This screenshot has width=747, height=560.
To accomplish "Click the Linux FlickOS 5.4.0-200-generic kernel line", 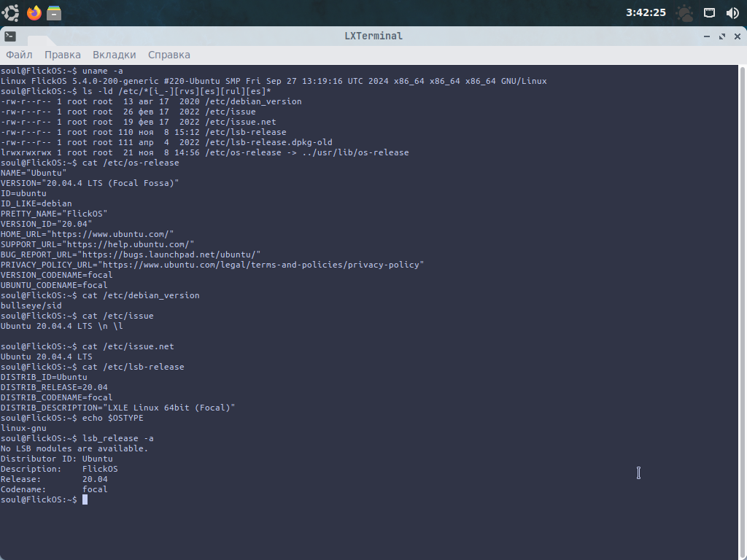I will (x=274, y=81).
